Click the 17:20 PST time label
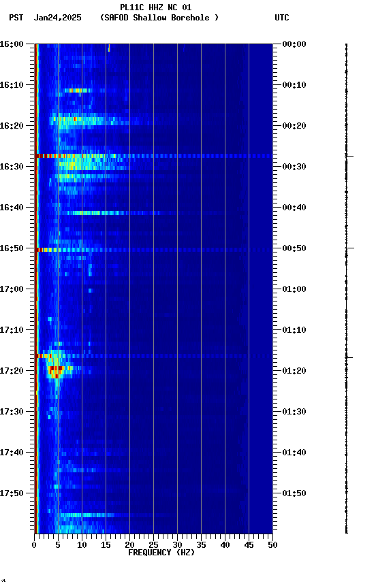The image size is (376, 588). [12, 371]
